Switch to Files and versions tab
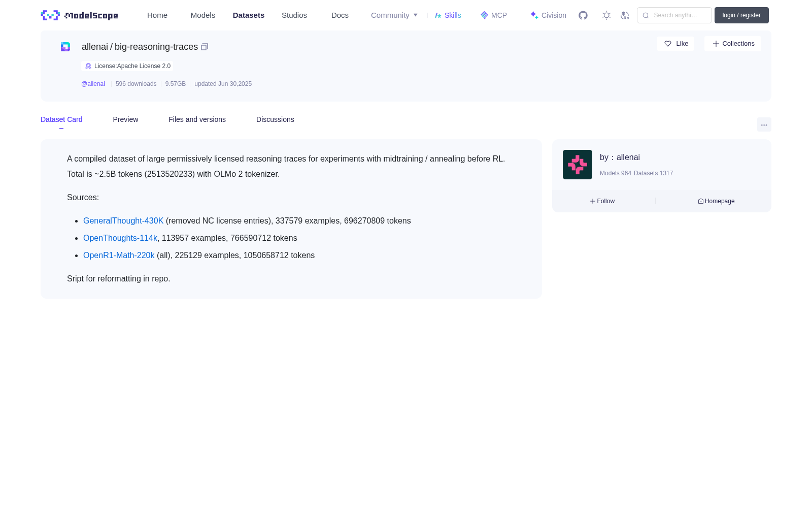 coord(197,119)
